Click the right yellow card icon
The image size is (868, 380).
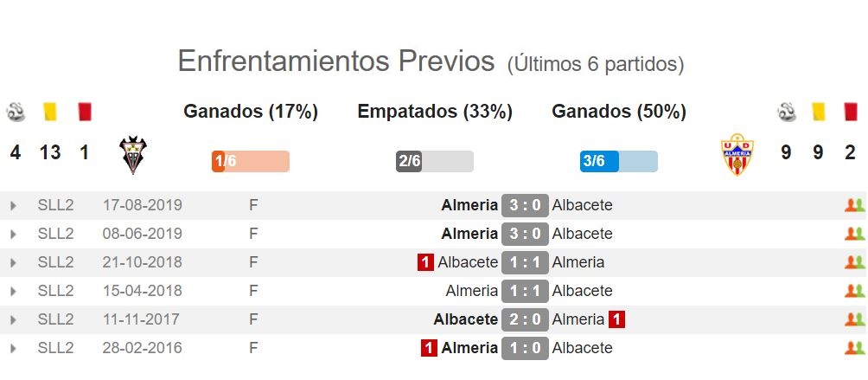pyautogui.click(x=818, y=112)
